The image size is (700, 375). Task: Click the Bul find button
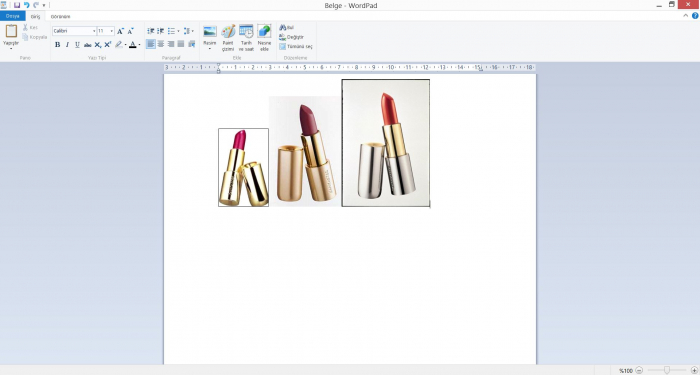point(287,28)
